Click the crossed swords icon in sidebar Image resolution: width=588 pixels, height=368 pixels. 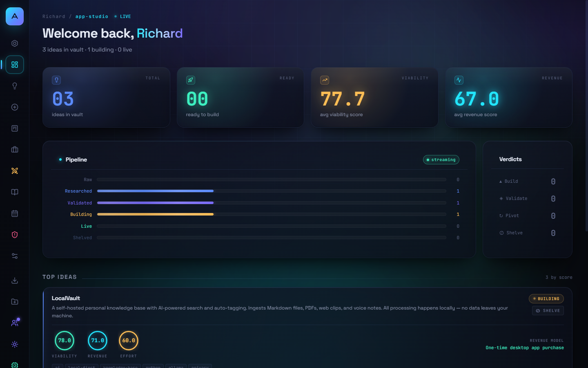(15, 171)
